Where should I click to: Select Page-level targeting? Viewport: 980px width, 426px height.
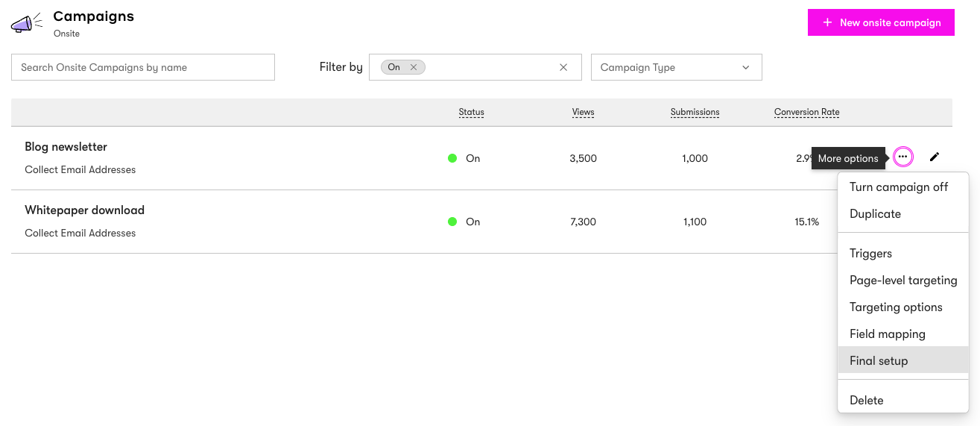[903, 281]
